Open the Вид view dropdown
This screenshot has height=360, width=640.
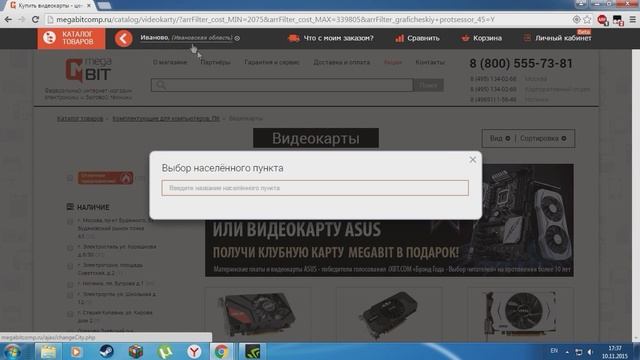(500, 138)
